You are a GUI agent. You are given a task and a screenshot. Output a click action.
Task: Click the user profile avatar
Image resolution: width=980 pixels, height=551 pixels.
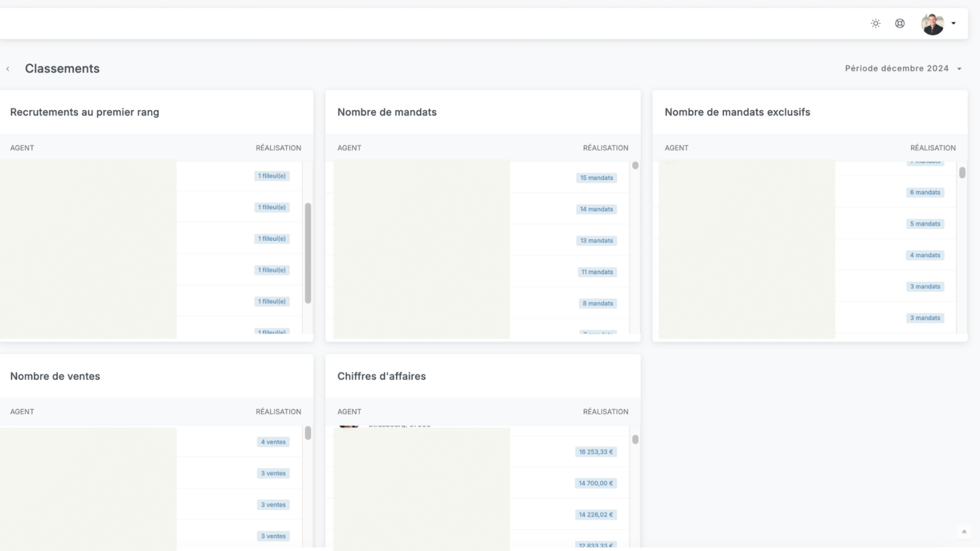click(x=932, y=24)
